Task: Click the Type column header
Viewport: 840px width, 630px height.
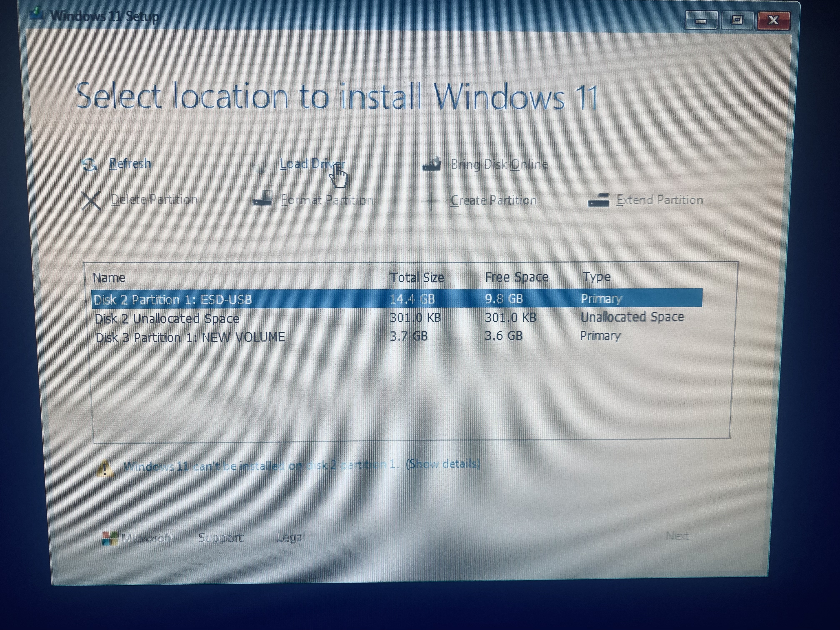Action: 597,277
